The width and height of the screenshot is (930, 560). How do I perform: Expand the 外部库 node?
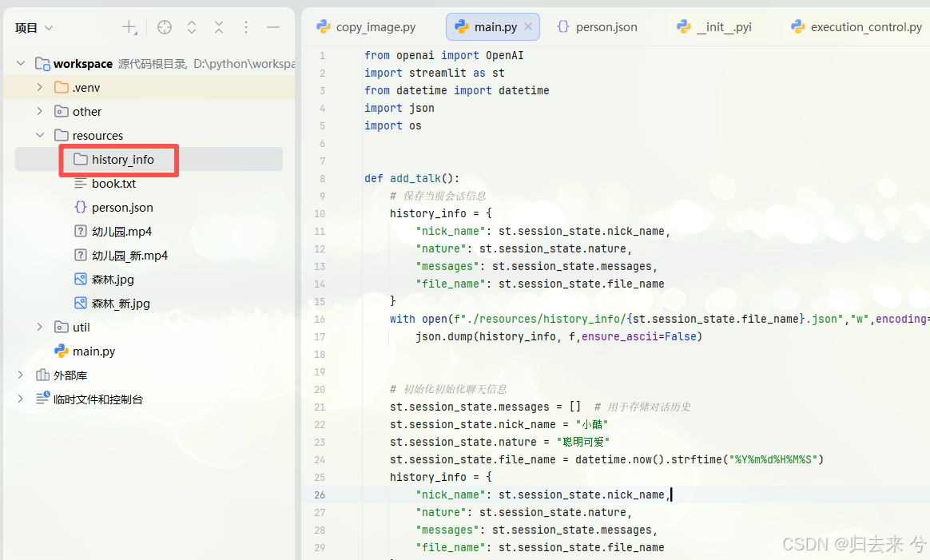(x=20, y=375)
